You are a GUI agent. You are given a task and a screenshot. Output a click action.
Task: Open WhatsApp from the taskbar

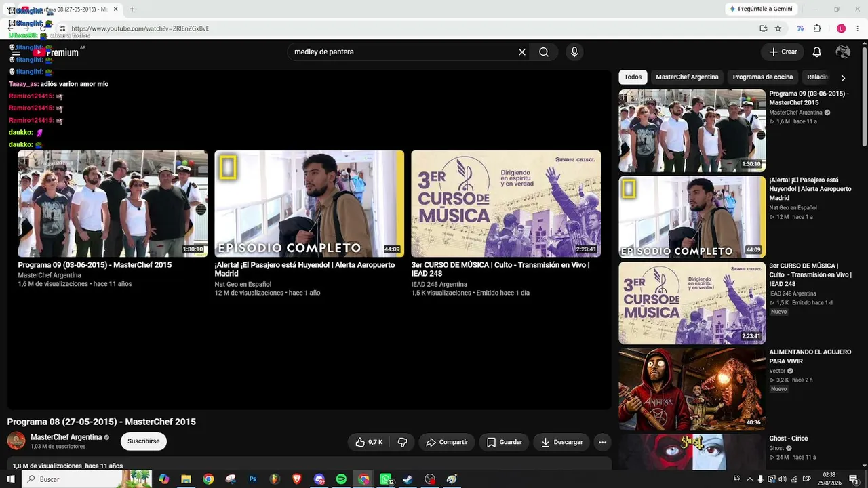click(x=386, y=479)
